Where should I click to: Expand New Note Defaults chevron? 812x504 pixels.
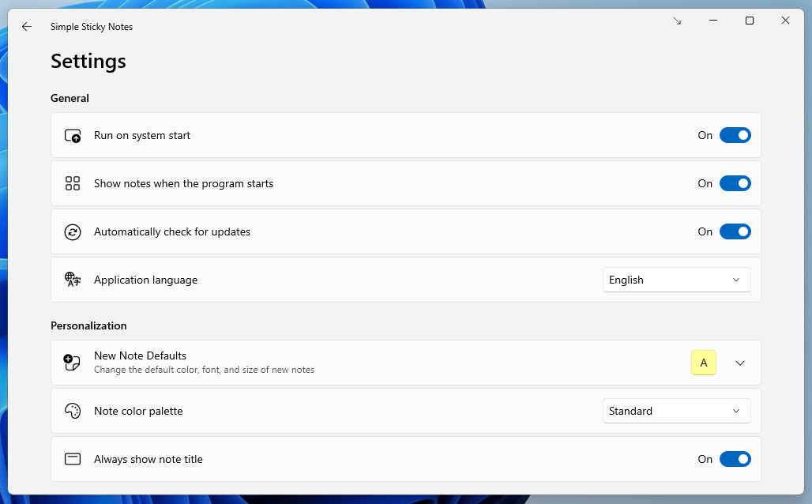tap(740, 363)
